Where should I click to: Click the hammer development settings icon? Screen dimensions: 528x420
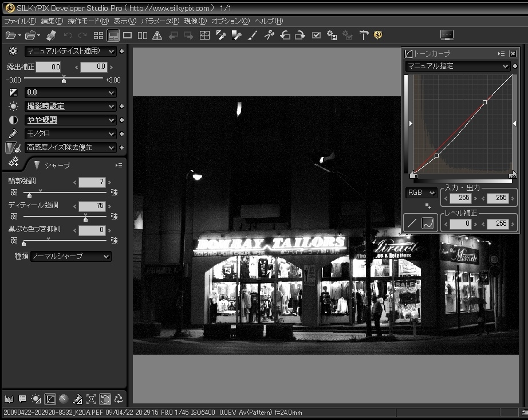[x=364, y=36]
